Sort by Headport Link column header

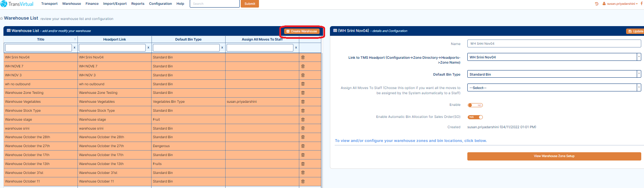pyautogui.click(x=115, y=40)
